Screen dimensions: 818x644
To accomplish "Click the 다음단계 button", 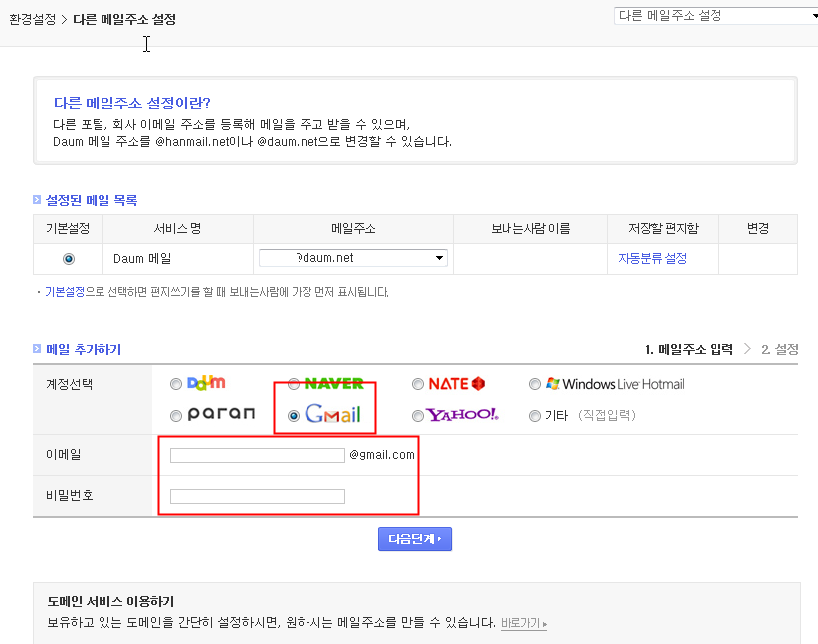I will click(415, 538).
